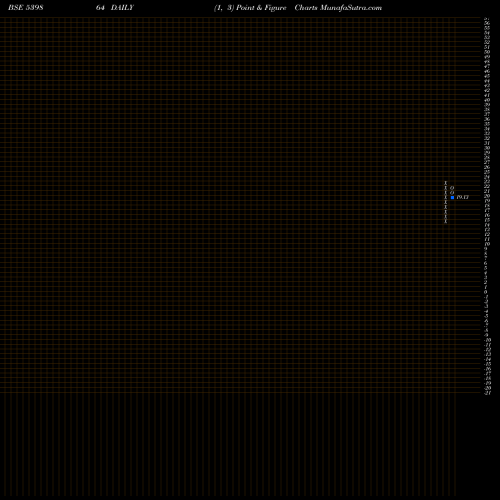The height and width of the screenshot is (500, 500).
Task: Click the upper O in the falling column
Action: click(452, 188)
